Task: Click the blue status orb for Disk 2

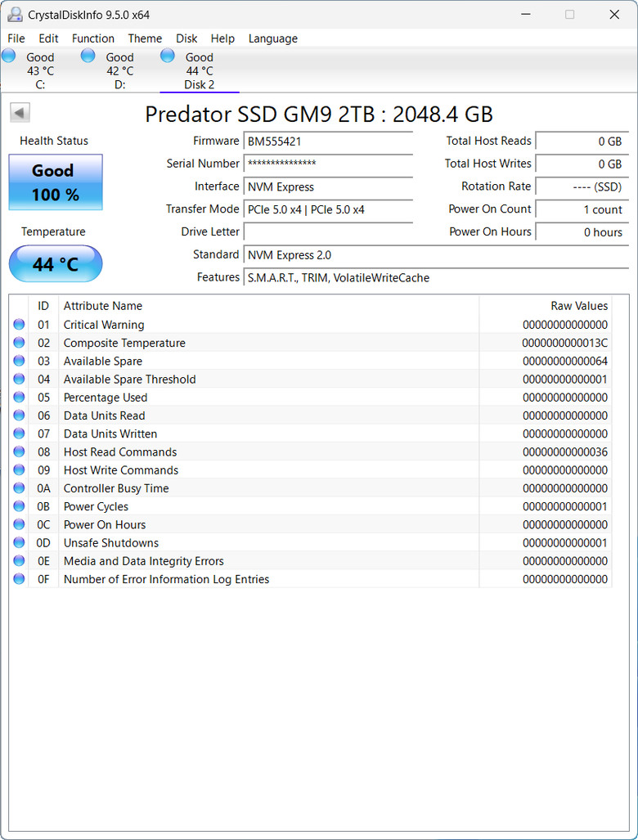Action: pos(168,55)
